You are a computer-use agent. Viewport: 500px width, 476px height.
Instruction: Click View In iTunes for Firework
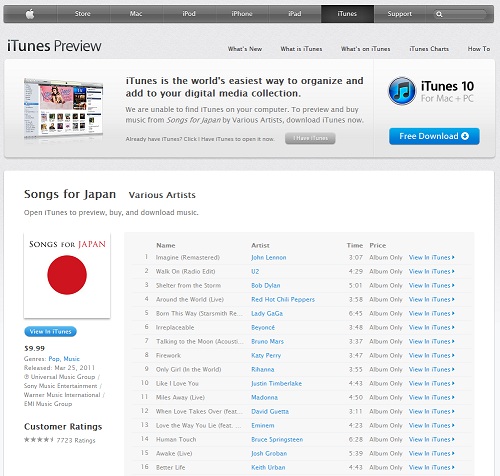click(432, 356)
